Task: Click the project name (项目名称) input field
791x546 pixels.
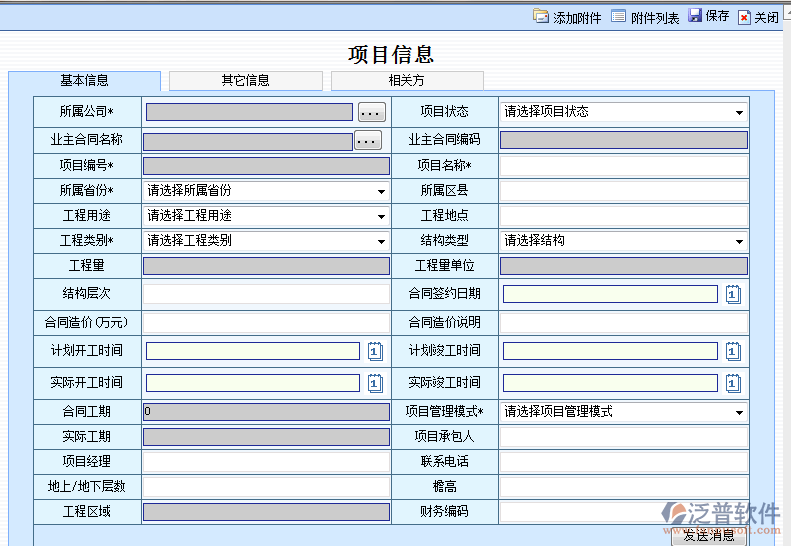Action: click(623, 166)
